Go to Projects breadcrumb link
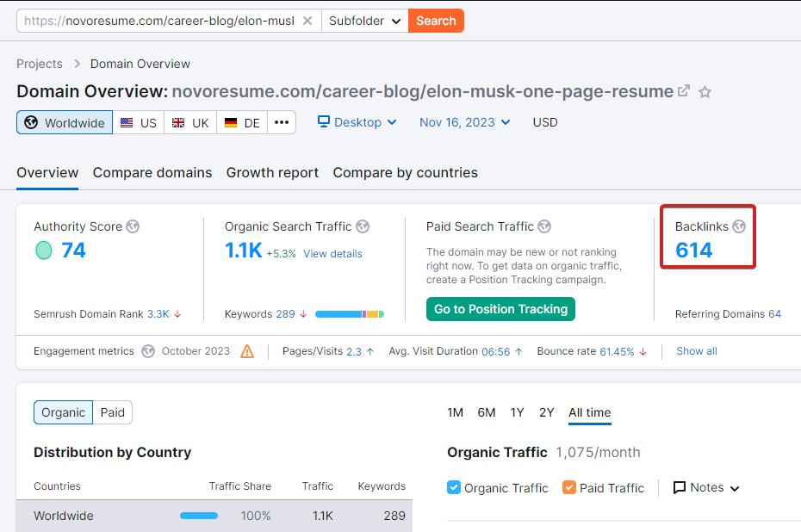This screenshot has width=801, height=532. [x=40, y=64]
